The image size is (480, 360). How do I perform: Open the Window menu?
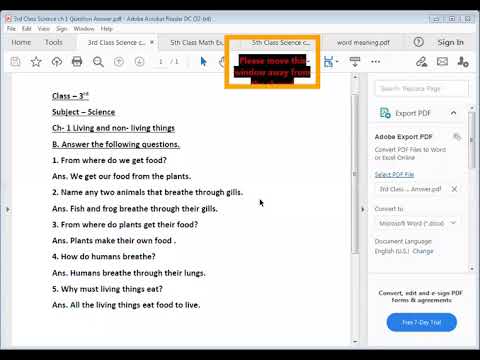pos(84,29)
